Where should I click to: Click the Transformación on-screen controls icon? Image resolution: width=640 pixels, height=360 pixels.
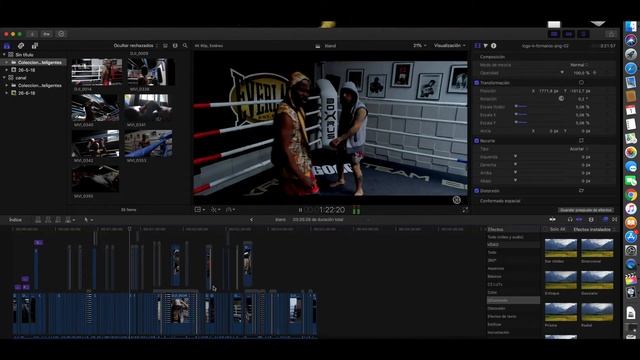(581, 82)
